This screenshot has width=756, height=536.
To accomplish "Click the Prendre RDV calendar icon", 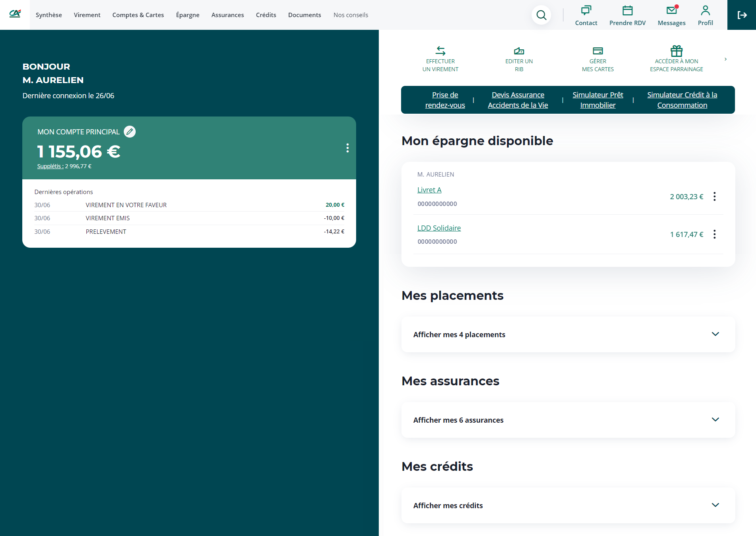I will coord(627,11).
